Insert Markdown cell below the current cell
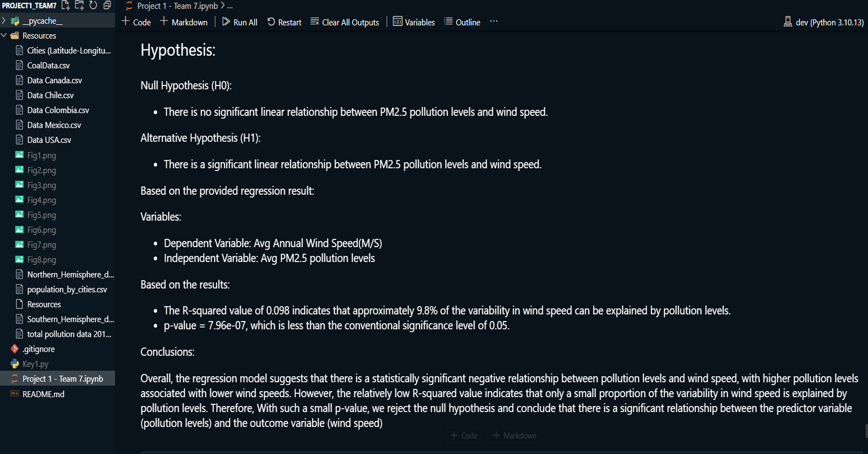 514,436
